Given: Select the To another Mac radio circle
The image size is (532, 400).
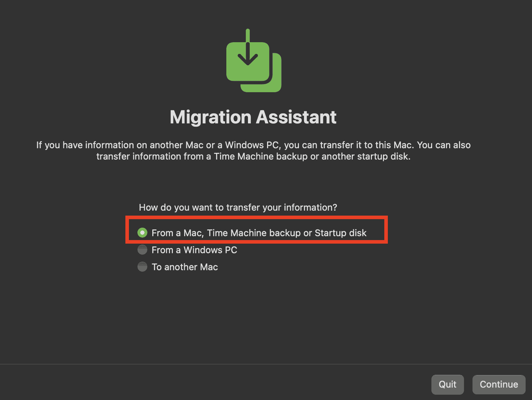Looking at the screenshot, I should tap(142, 267).
